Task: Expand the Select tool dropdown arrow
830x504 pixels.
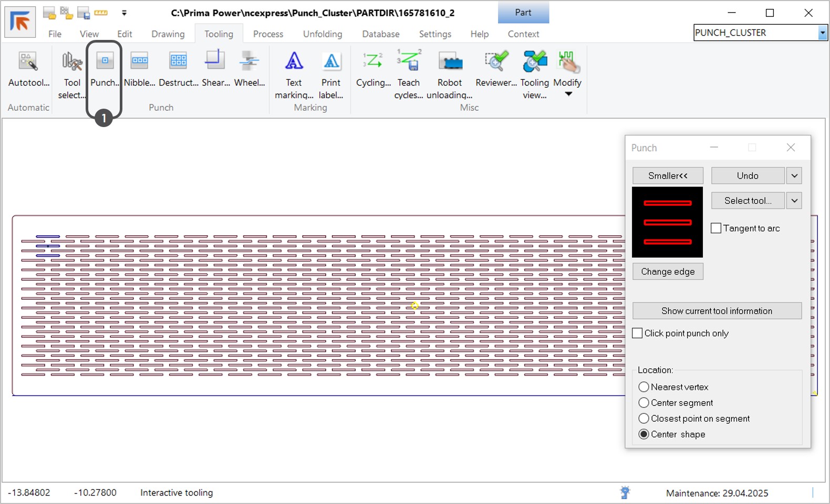Action: [x=794, y=201]
